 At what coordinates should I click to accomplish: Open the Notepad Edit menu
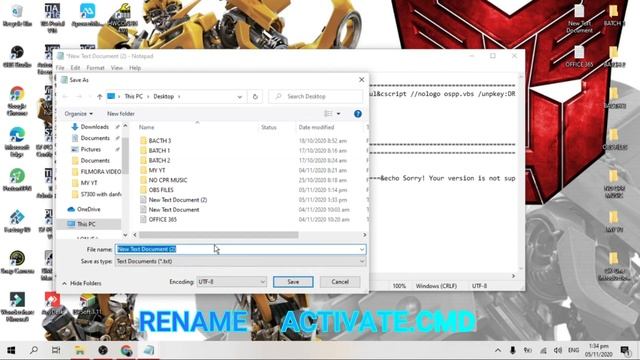(x=75, y=68)
